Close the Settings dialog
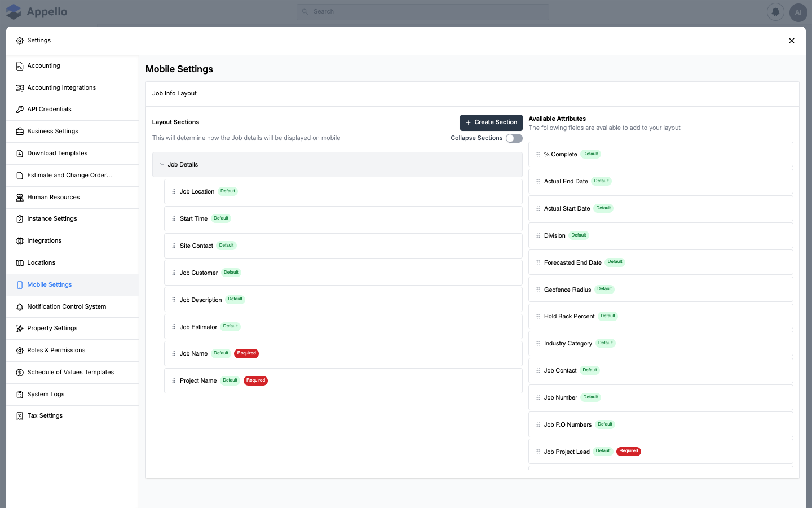 (x=792, y=41)
